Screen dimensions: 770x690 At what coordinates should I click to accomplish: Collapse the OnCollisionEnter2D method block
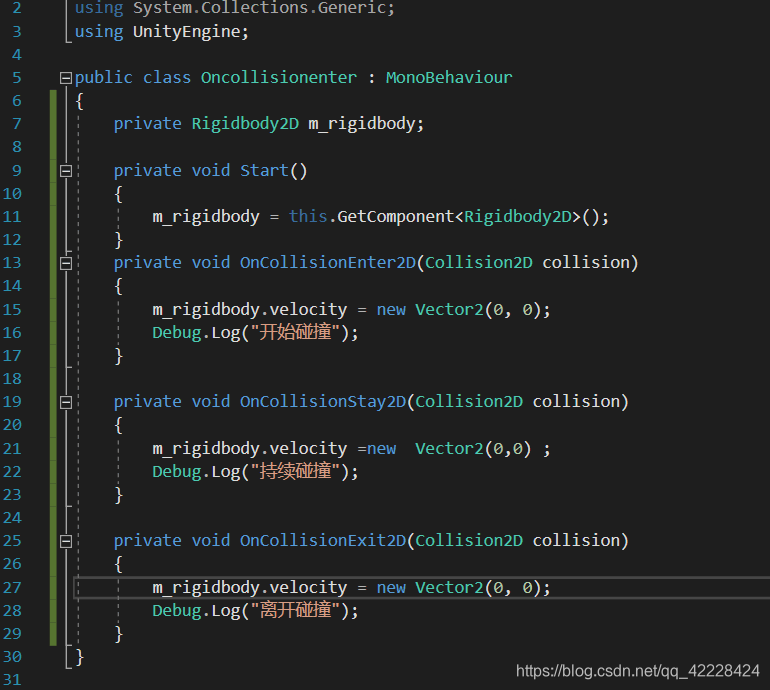[66, 263]
